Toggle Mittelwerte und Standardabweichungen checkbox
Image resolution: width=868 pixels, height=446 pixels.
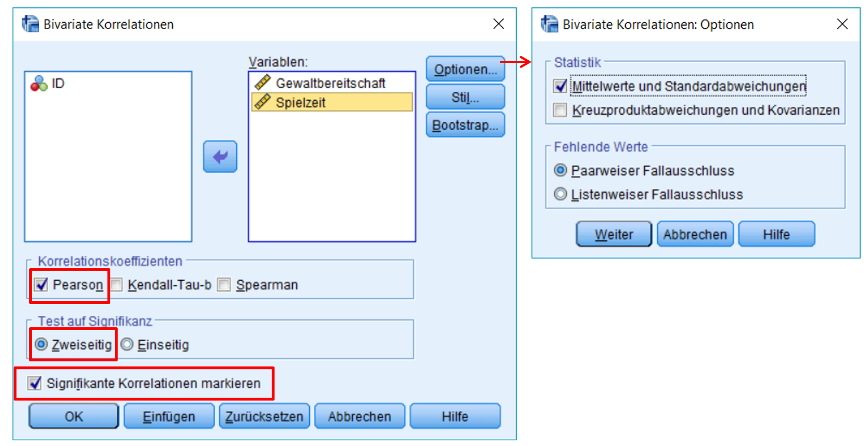click(560, 86)
